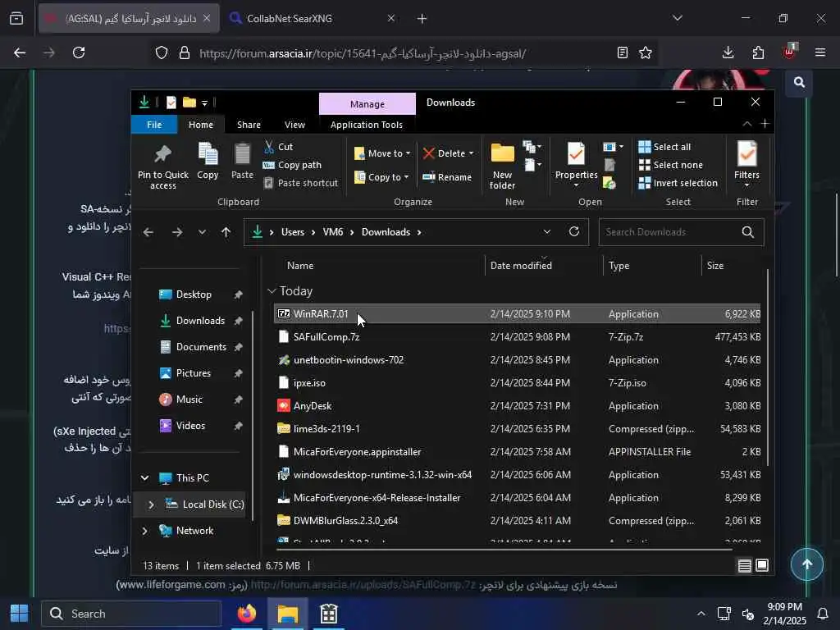Click VM6 in breadcrumb path
Screen dimensions: 840x630
tap(333, 232)
